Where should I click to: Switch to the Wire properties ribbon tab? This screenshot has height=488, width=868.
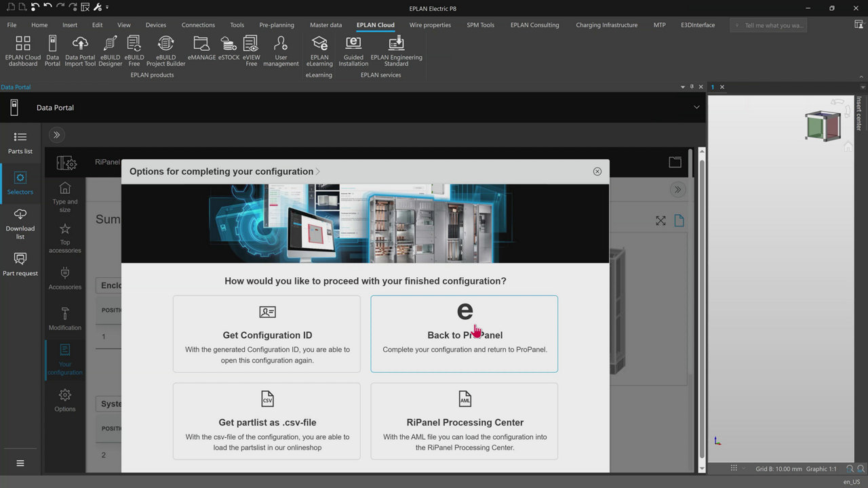tap(430, 25)
